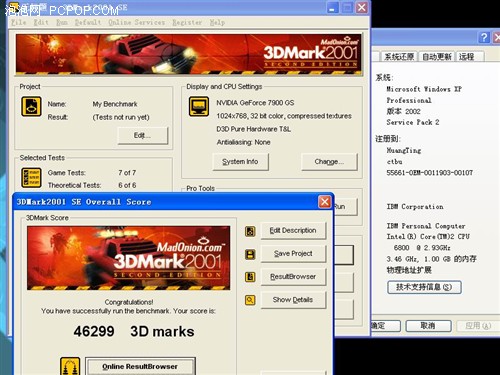The image size is (500, 375).
Task: Click the product ID 55661-OEM-0011903-00107
Action: click(x=430, y=173)
